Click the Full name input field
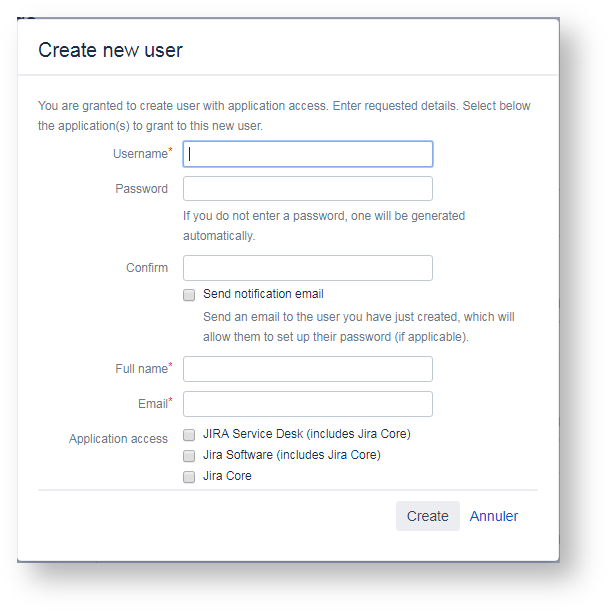 click(x=308, y=369)
